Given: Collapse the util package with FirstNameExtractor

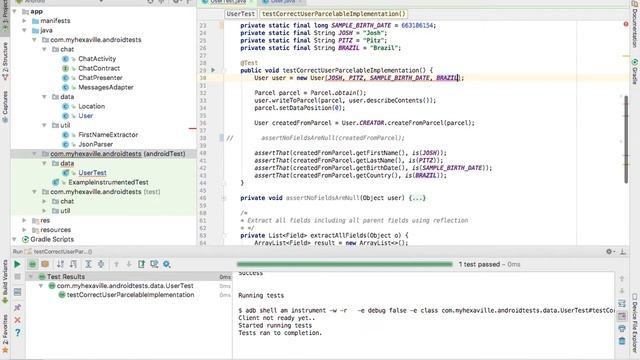Looking at the screenshot, I should coord(44,125).
